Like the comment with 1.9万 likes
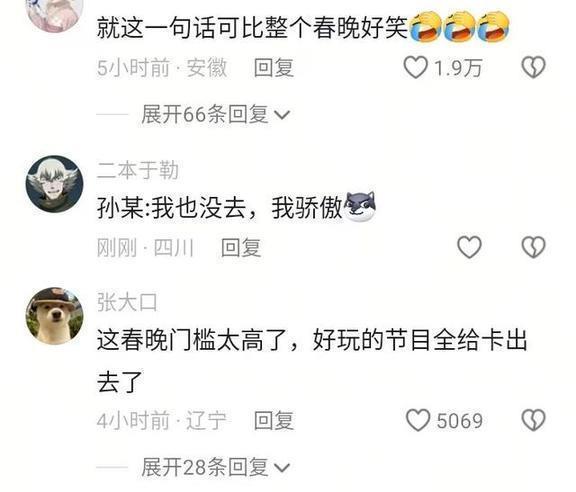 (415, 67)
